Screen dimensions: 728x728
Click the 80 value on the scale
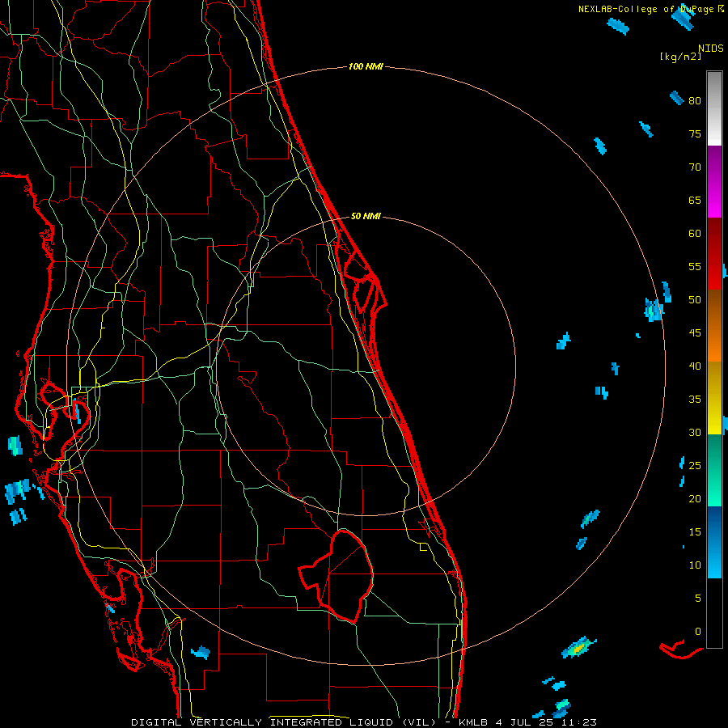(695, 101)
